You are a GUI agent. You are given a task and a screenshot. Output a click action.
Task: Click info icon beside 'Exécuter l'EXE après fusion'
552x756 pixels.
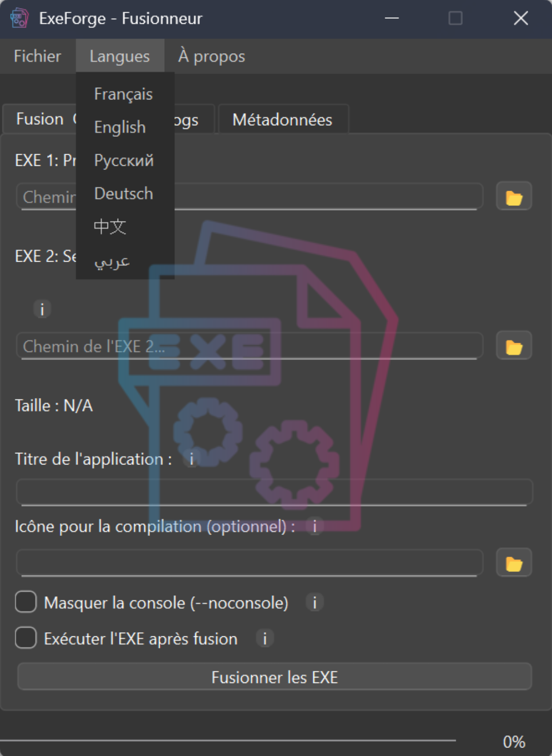point(266,638)
